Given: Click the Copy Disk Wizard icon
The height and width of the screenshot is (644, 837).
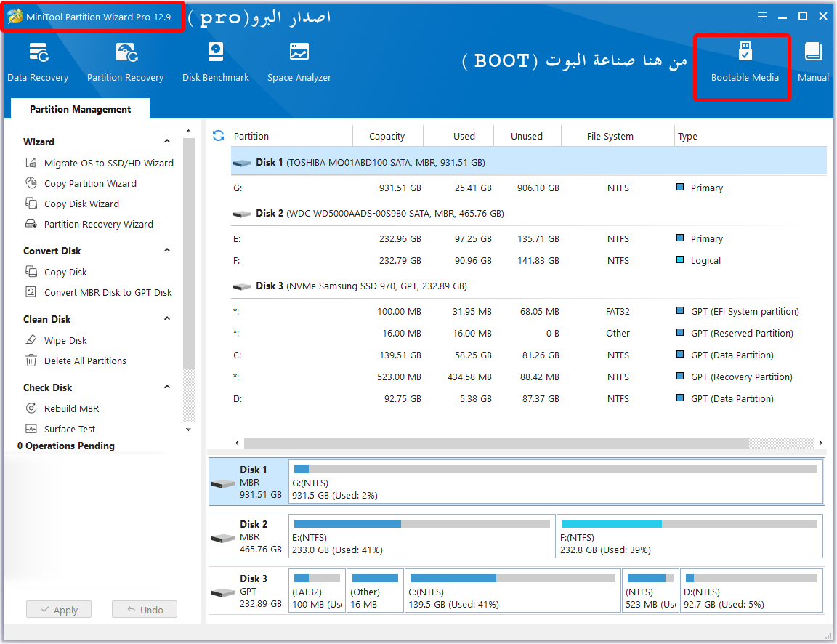Looking at the screenshot, I should [31, 204].
